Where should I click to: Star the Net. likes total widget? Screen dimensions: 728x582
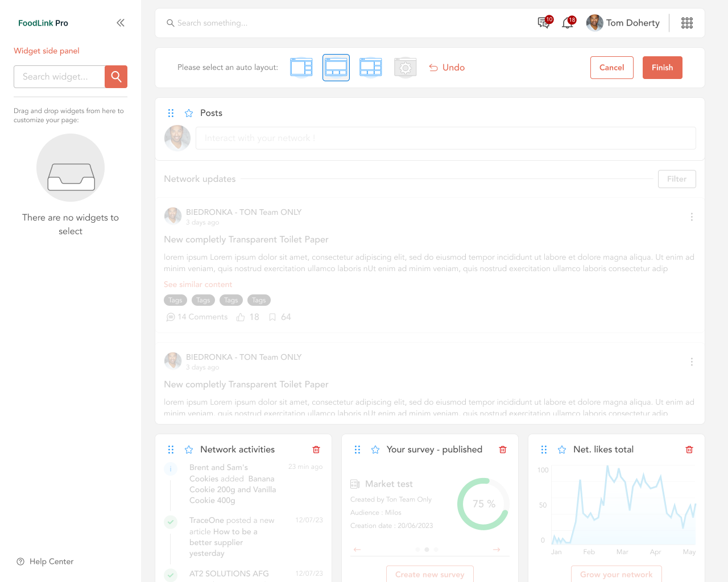[562, 450]
